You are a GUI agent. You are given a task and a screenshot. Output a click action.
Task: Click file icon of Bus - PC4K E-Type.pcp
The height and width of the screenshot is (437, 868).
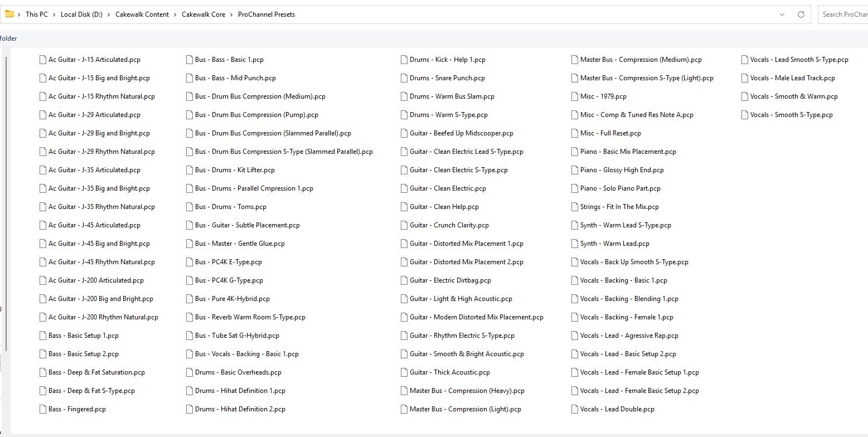click(x=190, y=262)
